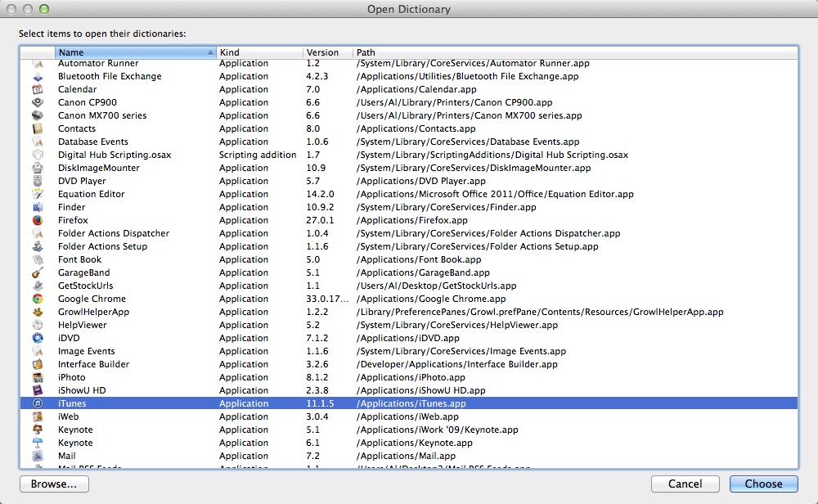The width and height of the screenshot is (818, 504).
Task: Click the iPhoto icon
Action: coord(38,378)
